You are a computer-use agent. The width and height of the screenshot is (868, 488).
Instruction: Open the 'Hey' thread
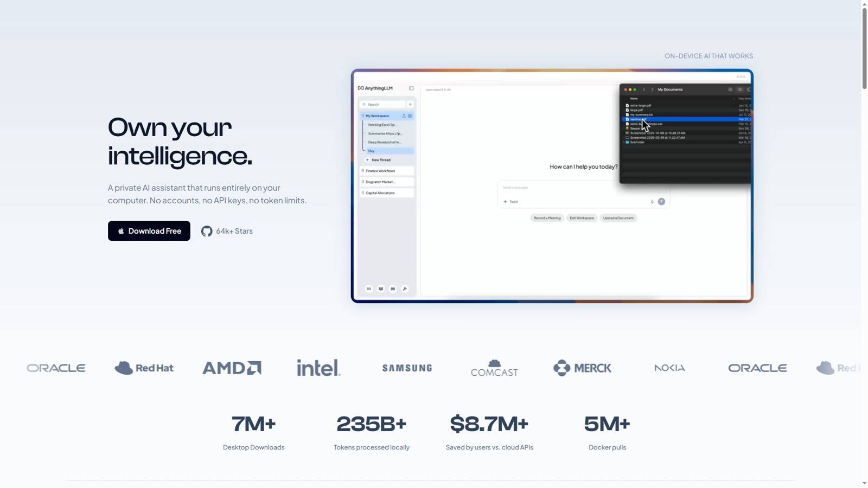[x=390, y=151]
